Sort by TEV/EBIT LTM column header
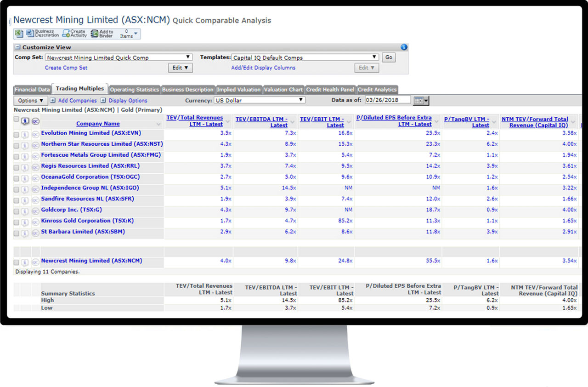This screenshot has height=387, width=588. [322, 122]
